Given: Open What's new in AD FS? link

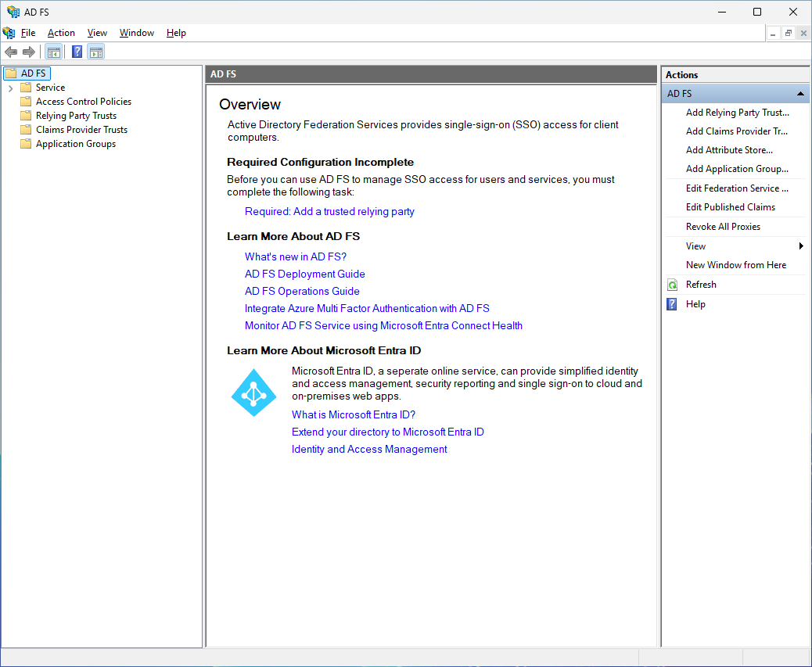Looking at the screenshot, I should 295,256.
